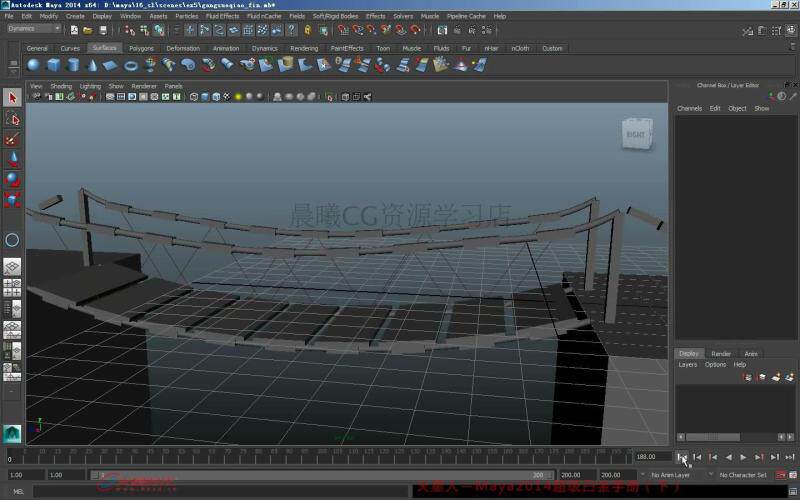Open the Render View clapper icon
This screenshot has height=500, width=800.
click(442, 30)
